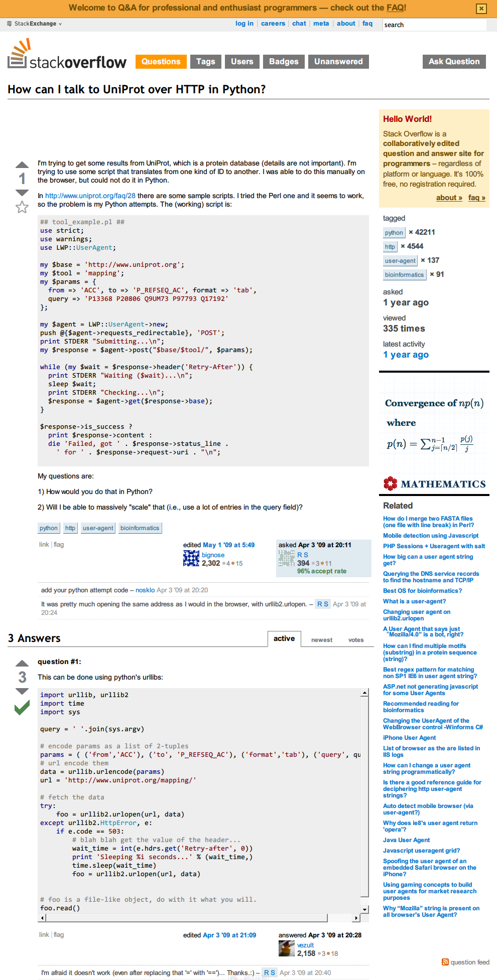The image size is (497, 980).
Task: Click http tag in sidebar
Action: [x=390, y=246]
